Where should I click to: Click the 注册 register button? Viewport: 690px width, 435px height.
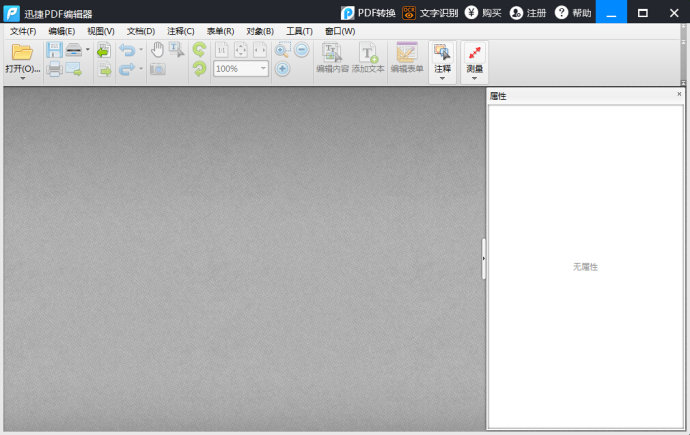point(528,13)
